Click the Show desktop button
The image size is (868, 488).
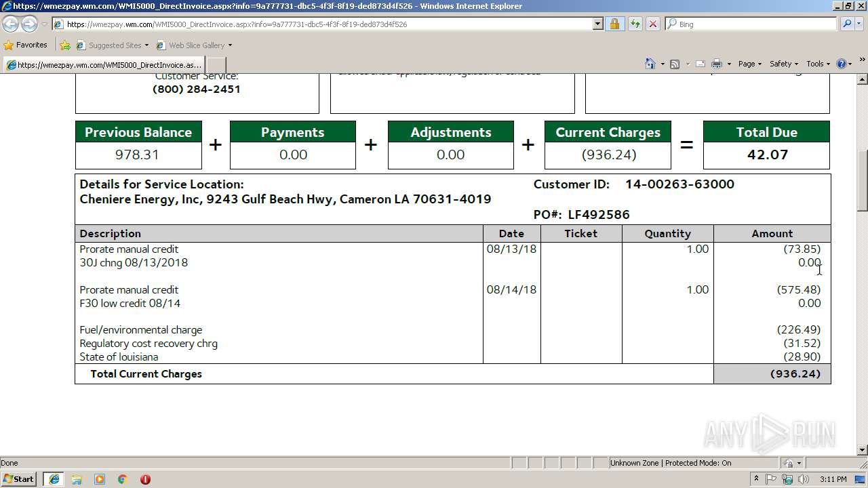(x=861, y=479)
